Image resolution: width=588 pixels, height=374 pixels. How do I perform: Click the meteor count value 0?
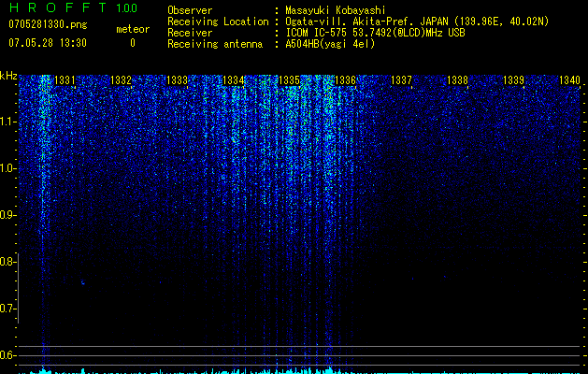(133, 43)
